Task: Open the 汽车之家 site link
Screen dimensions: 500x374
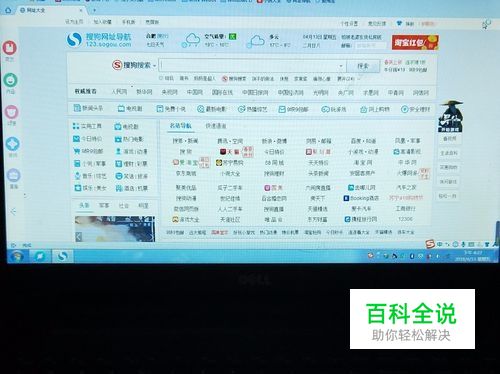Action: click(406, 188)
